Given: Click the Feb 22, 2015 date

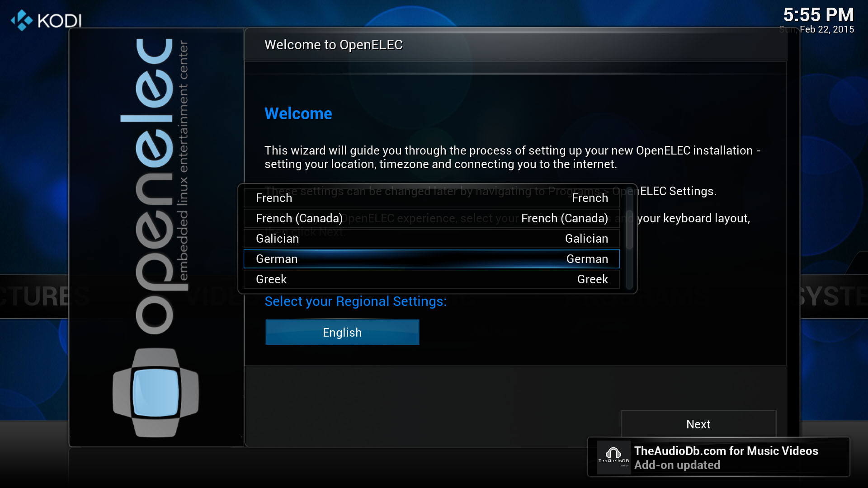Looking at the screenshot, I should 826,29.
